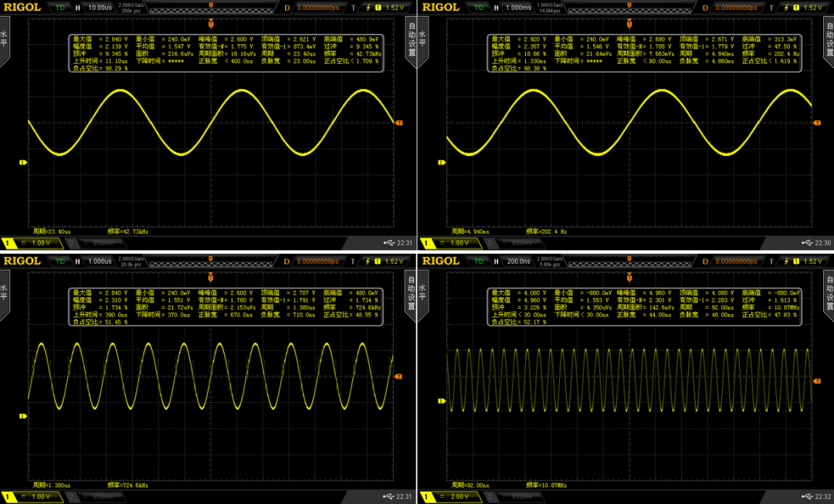Select the 频率=724.6kHz readout below the grid

click(127, 485)
